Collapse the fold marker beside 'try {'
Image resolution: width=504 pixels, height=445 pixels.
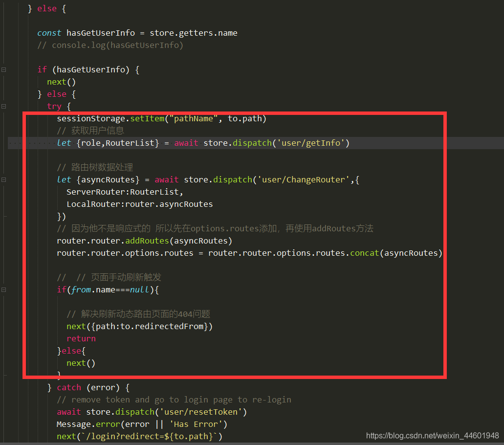tap(3, 106)
